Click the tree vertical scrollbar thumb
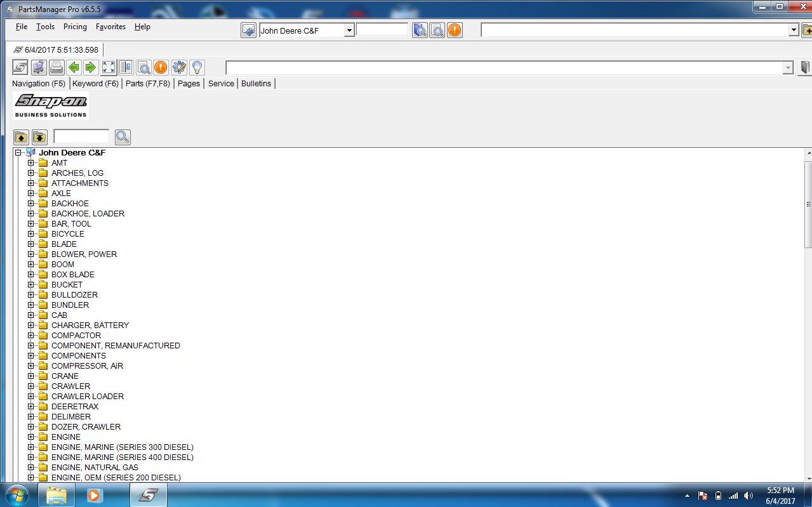 (808, 204)
